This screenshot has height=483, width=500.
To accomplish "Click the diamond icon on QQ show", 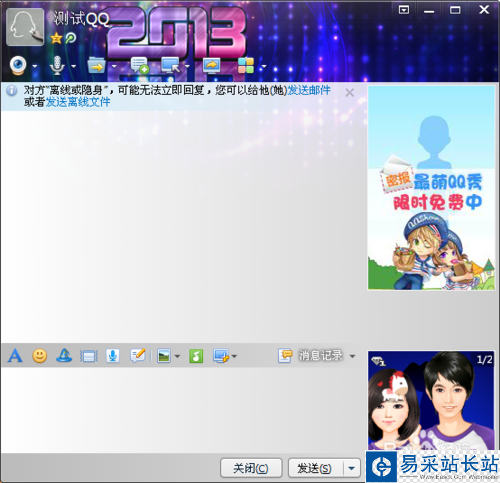I will pos(378,361).
